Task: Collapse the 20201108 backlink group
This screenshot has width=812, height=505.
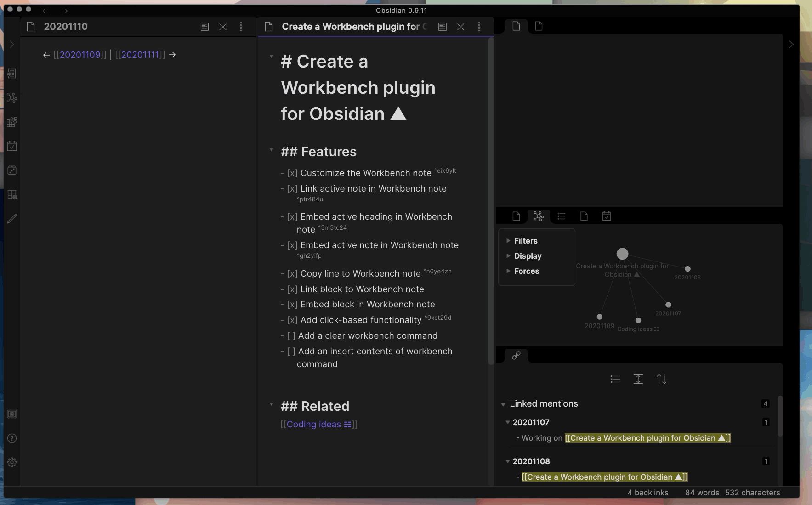Action: [x=508, y=461]
